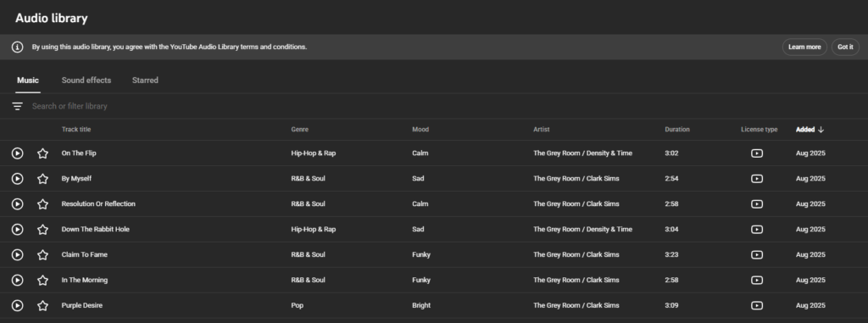The height and width of the screenshot is (323, 868).
Task: Click license icon for Claim To Fame
Action: pos(757,255)
